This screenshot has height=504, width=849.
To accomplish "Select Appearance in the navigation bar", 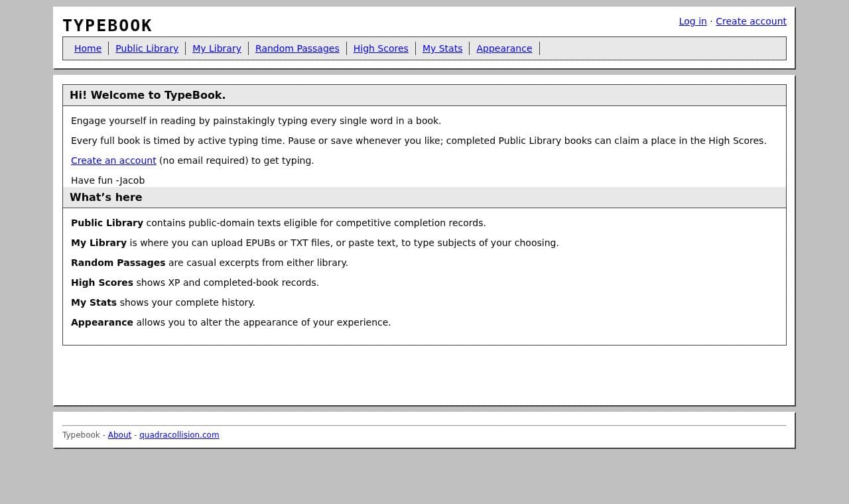I will coord(504,48).
